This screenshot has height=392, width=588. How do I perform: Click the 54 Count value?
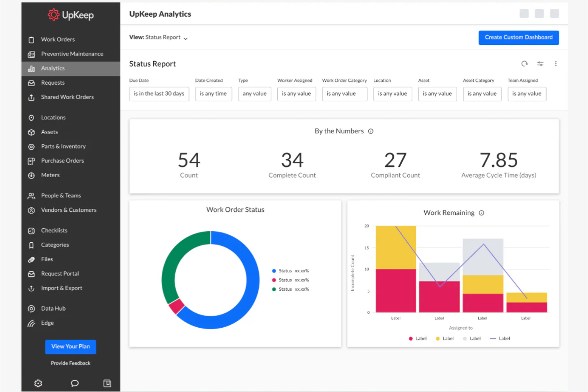point(189,160)
